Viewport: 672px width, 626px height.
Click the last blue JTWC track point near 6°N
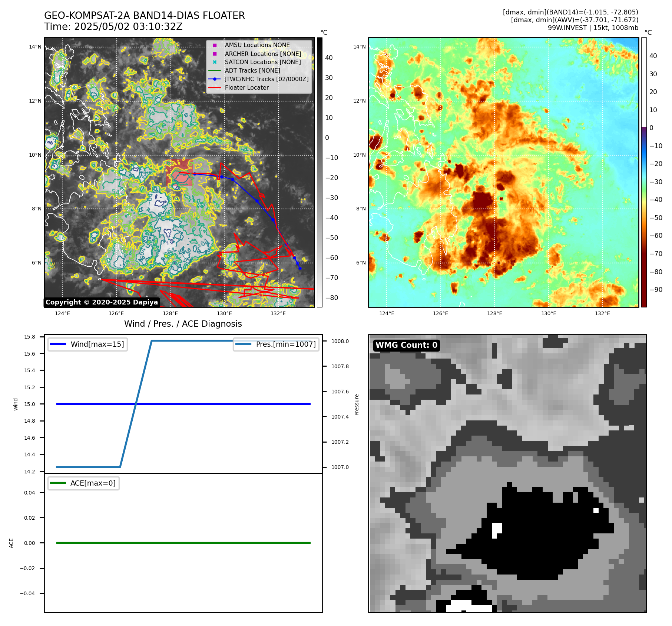click(x=300, y=268)
